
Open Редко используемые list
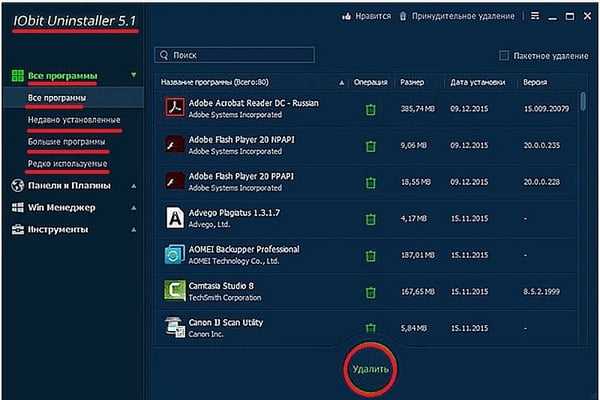pos(67,163)
